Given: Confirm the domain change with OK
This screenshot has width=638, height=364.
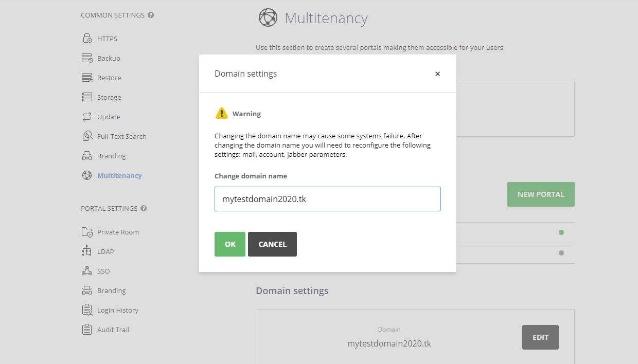Looking at the screenshot, I should pos(229,244).
